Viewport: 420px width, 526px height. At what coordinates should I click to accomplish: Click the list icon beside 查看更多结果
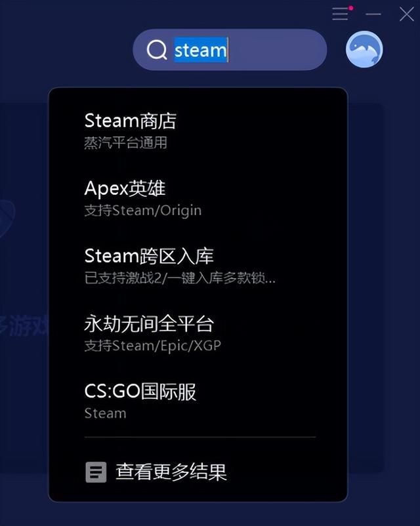(96, 472)
